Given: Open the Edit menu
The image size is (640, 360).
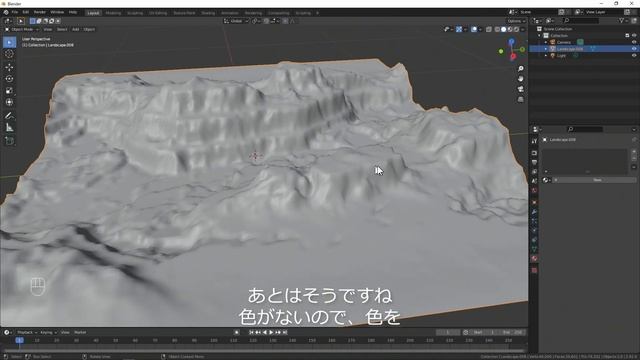Looking at the screenshot, I should click(x=26, y=12).
